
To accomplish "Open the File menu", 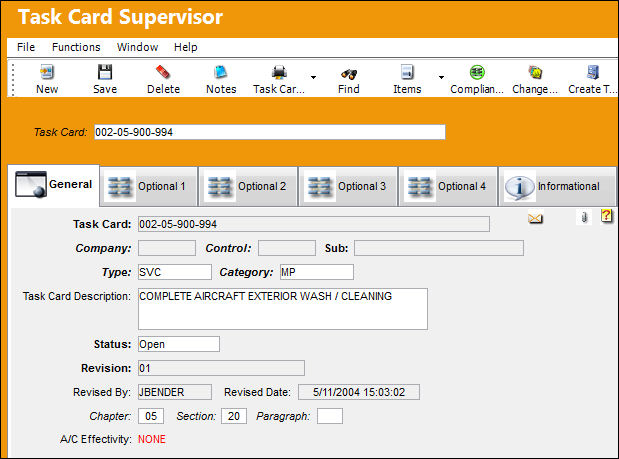I will 26,47.
